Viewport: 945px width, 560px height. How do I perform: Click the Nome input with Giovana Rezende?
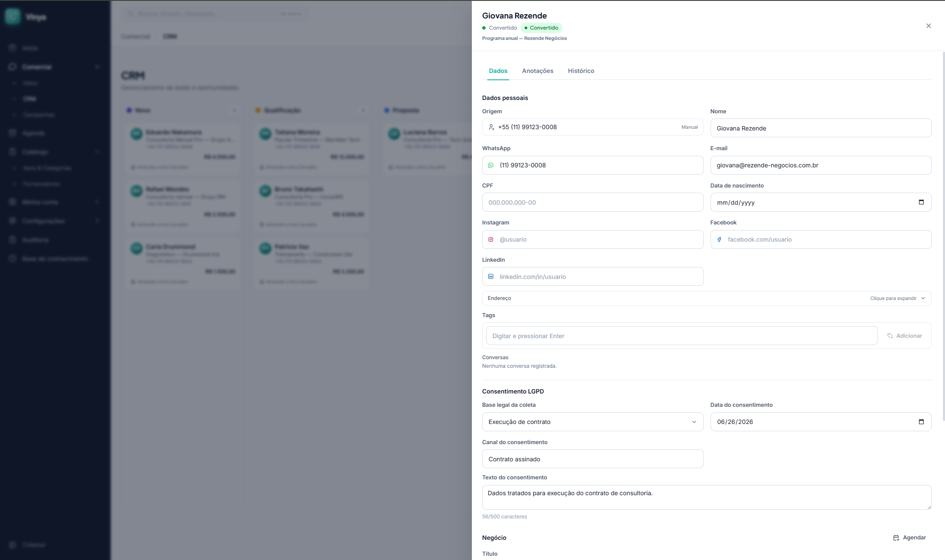click(x=820, y=128)
